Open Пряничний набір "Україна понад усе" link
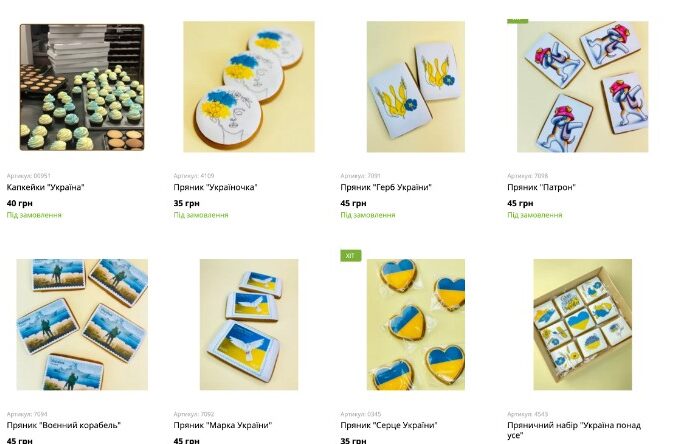690x444 pixels. pos(574,430)
